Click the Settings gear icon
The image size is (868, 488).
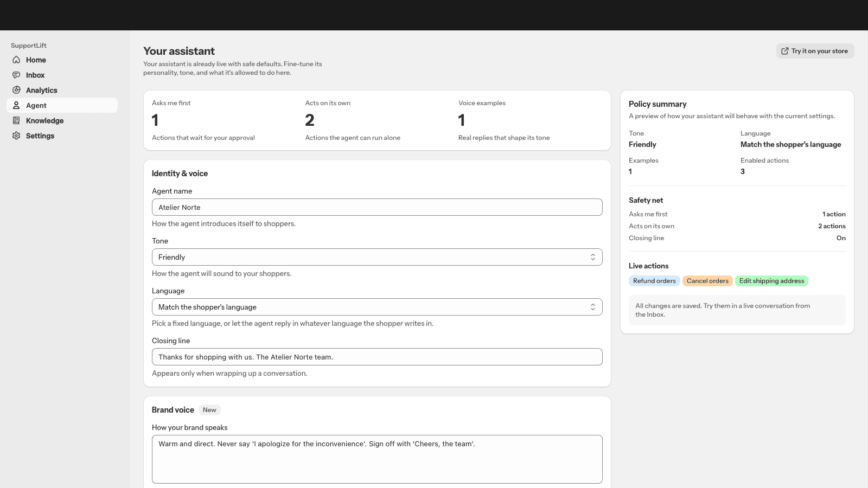coord(16,136)
